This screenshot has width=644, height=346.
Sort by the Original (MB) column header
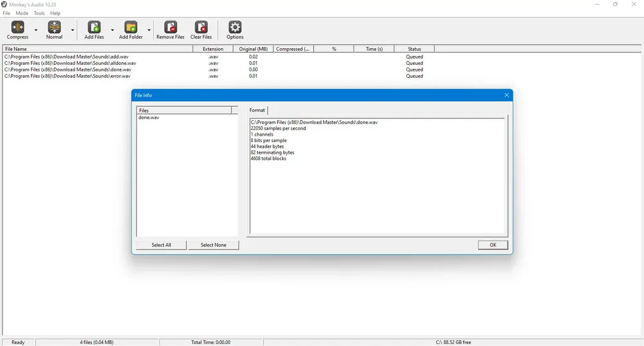click(253, 49)
